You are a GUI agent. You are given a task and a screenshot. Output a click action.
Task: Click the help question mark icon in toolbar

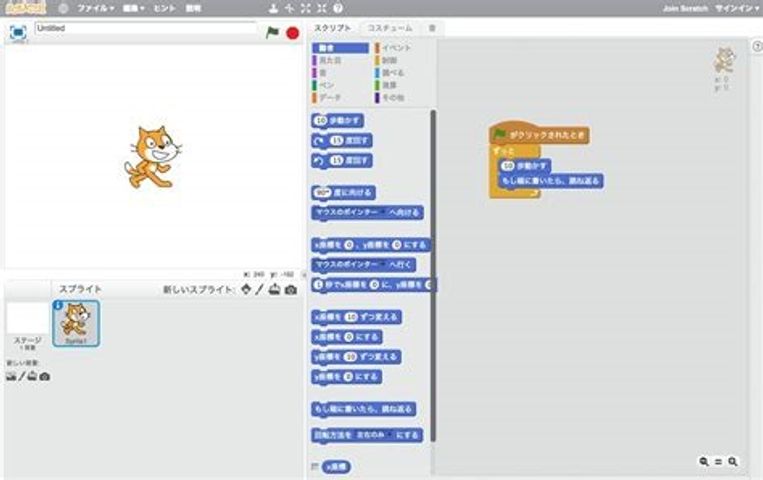coord(339,8)
